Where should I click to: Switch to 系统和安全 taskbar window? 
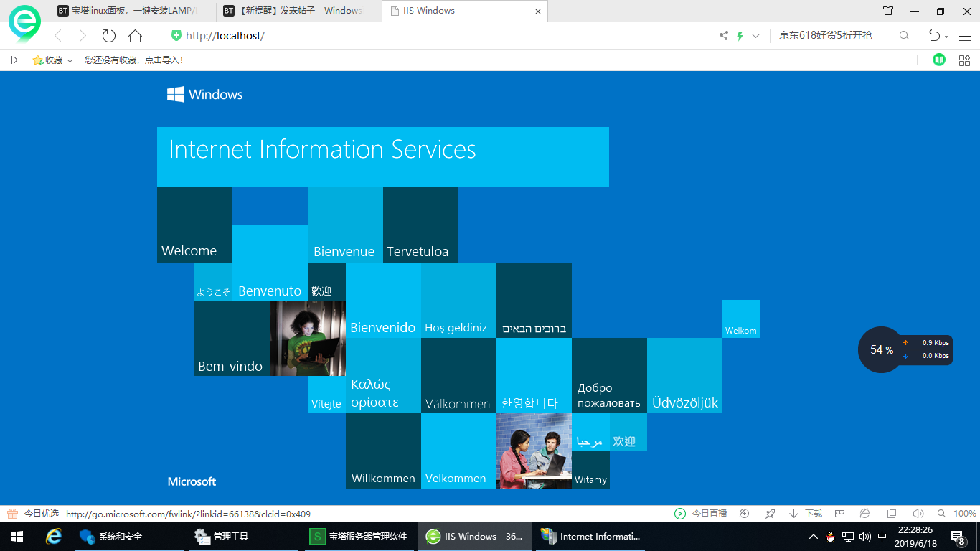[129, 536]
